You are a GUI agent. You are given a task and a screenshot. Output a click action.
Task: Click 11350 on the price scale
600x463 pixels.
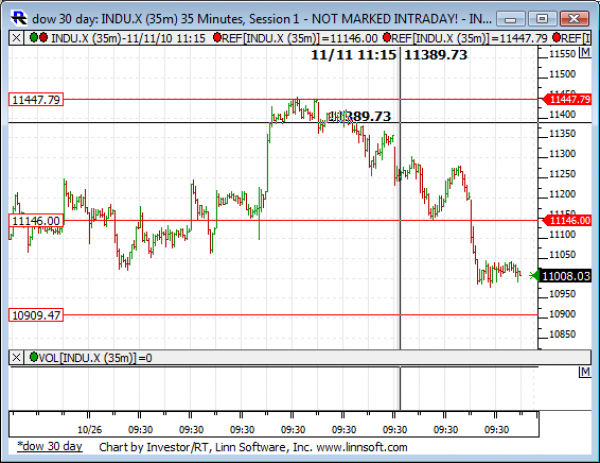click(562, 134)
